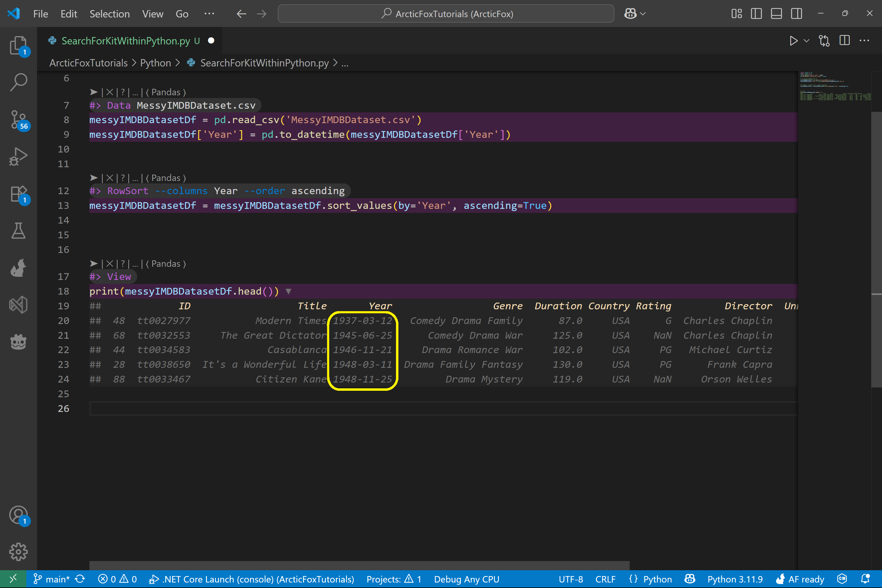This screenshot has width=882, height=588.
Task: Open editor More Actions ellipsis
Action: click(864, 40)
